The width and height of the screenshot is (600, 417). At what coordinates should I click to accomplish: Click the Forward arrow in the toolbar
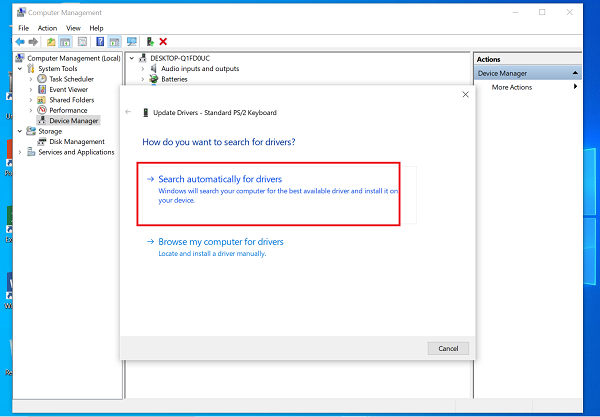(35, 42)
